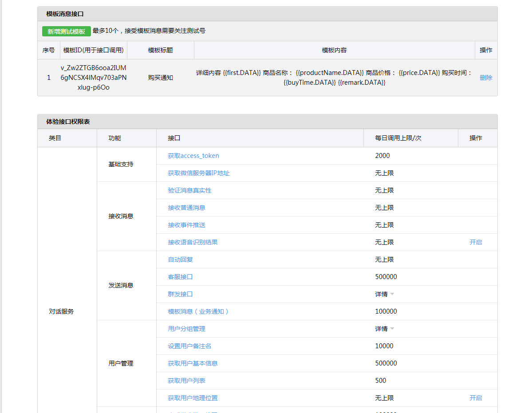Image resolution: width=532 pixels, height=413 pixels.
Task: Expand 详情 dropdown for 群发接口
Action: (384, 294)
